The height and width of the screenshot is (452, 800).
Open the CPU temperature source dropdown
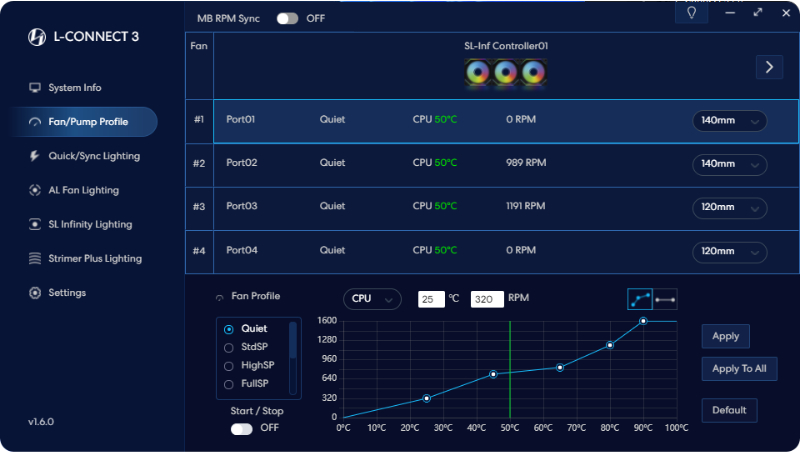click(x=372, y=298)
